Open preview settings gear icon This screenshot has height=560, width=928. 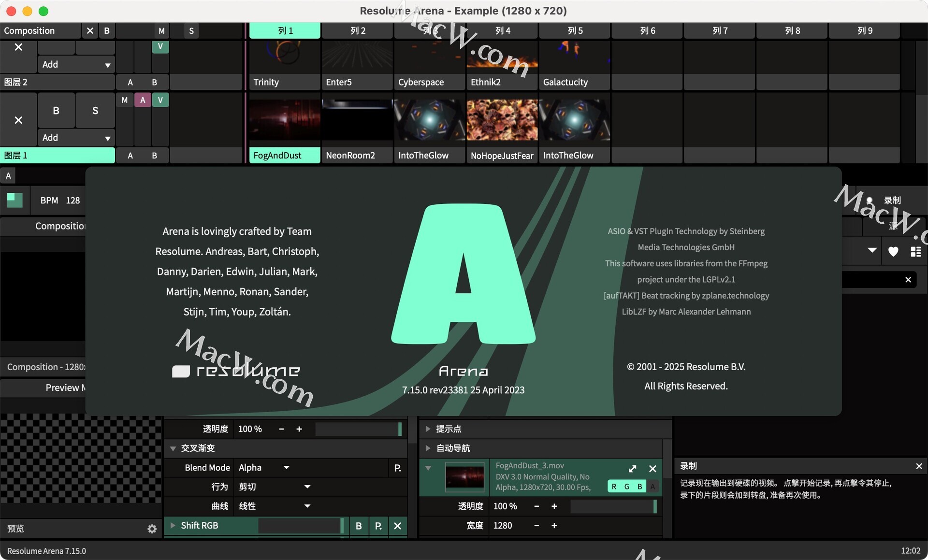[x=152, y=529]
